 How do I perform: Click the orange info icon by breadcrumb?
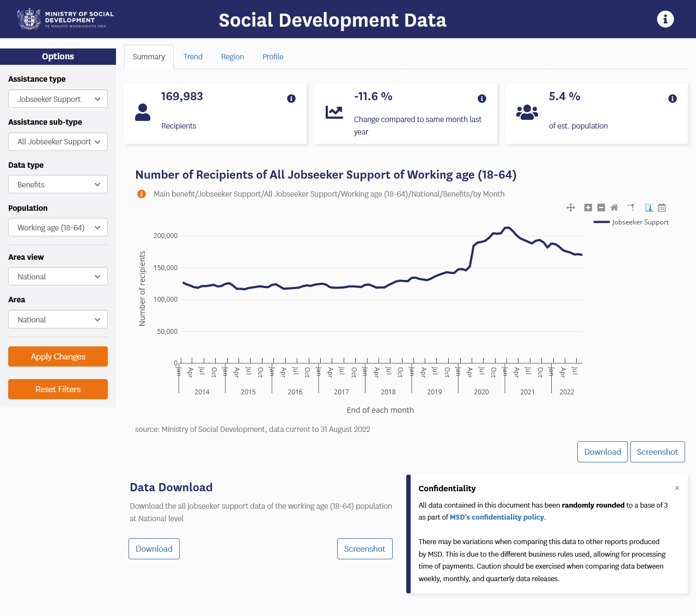point(142,194)
